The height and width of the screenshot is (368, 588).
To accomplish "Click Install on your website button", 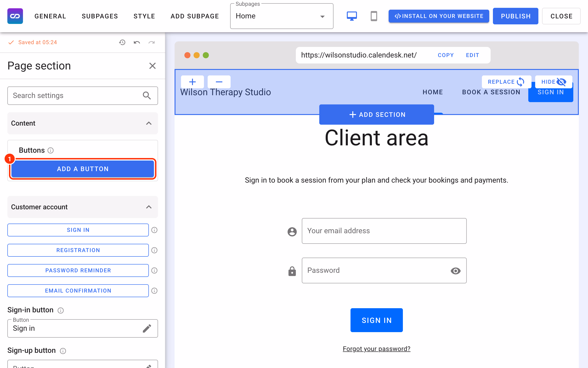I will [x=439, y=16].
